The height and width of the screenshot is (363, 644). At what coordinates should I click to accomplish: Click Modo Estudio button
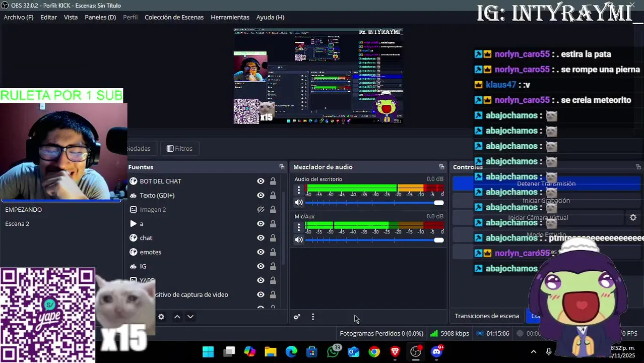coord(546,235)
